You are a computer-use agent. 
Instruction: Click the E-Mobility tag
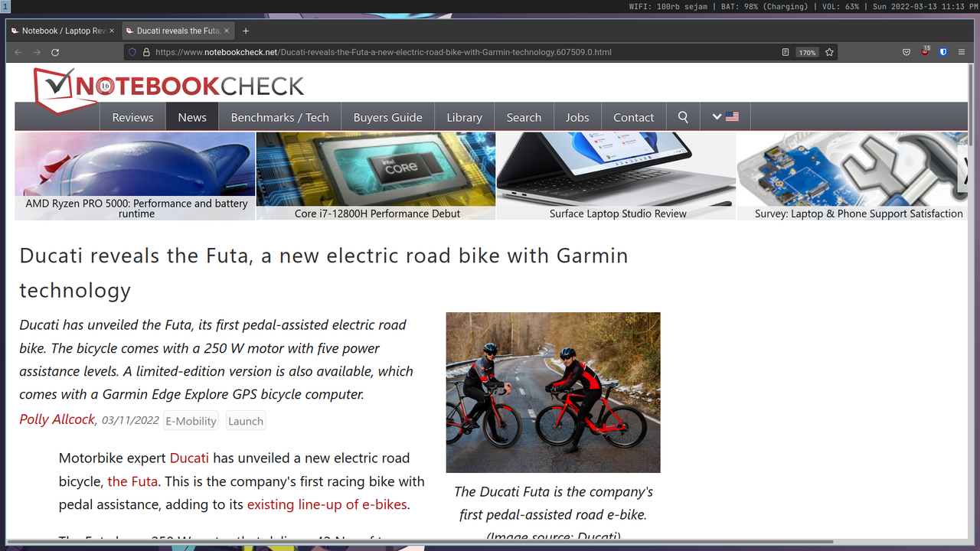pyautogui.click(x=191, y=421)
